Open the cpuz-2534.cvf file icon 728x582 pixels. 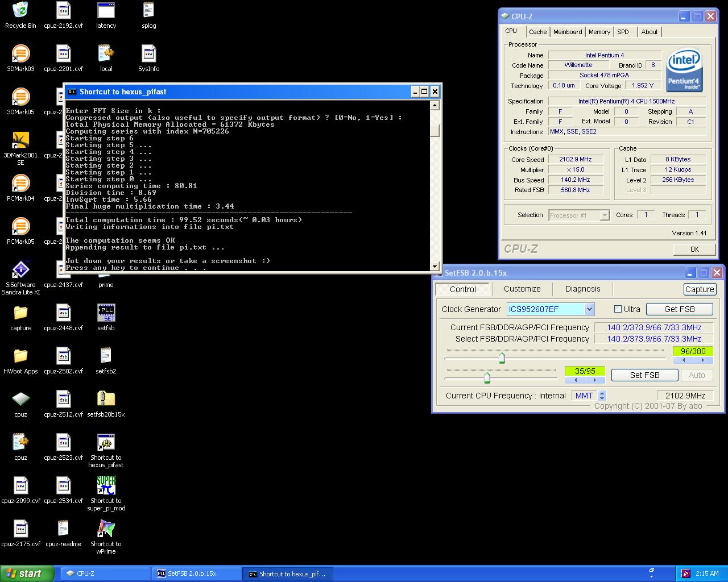pyautogui.click(x=63, y=485)
